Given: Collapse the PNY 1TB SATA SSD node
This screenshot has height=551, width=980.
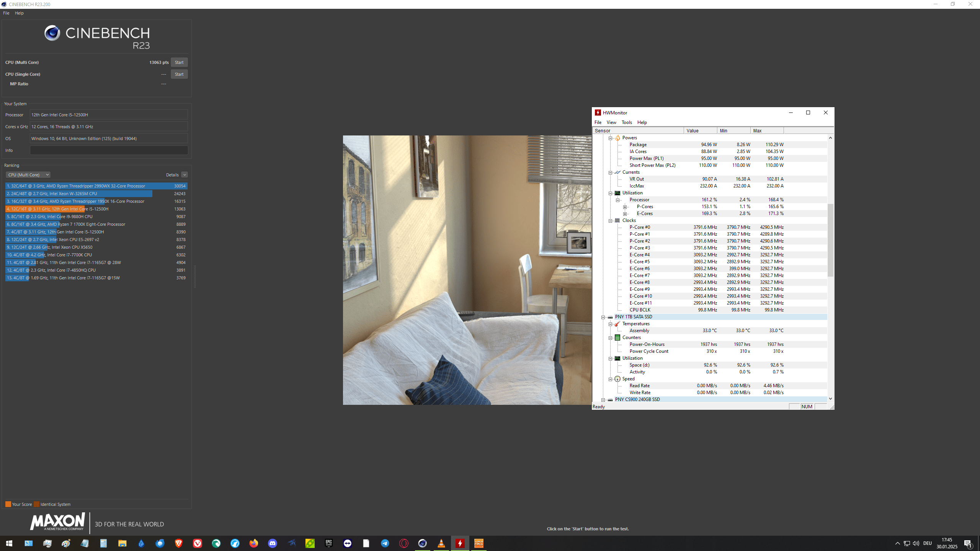Looking at the screenshot, I should point(603,317).
